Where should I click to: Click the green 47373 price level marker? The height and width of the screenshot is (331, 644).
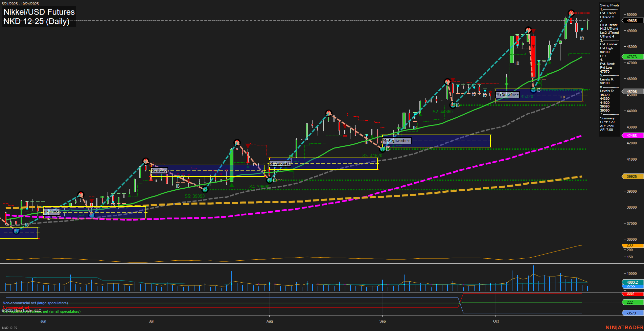(632, 57)
